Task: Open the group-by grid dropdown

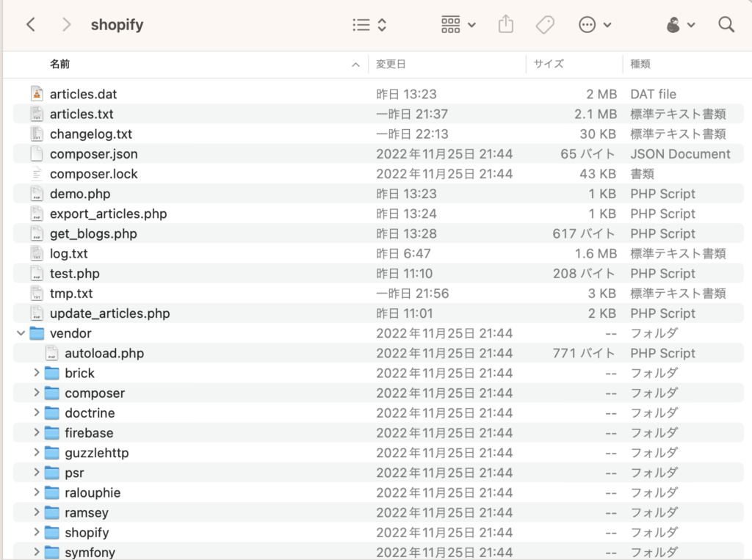Action: (458, 25)
